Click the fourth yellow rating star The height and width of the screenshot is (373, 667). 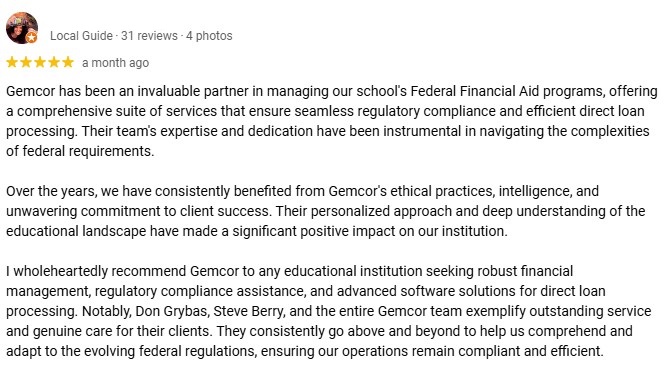tap(54, 63)
